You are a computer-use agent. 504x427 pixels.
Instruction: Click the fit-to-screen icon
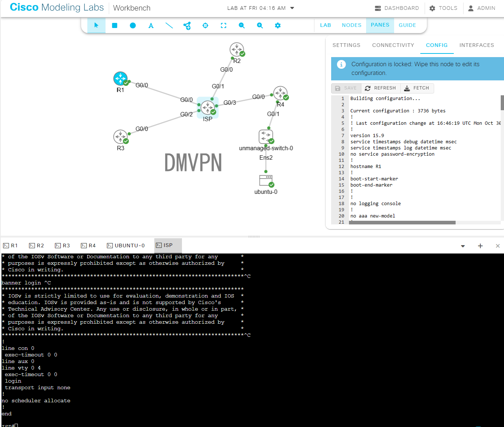coord(223,25)
